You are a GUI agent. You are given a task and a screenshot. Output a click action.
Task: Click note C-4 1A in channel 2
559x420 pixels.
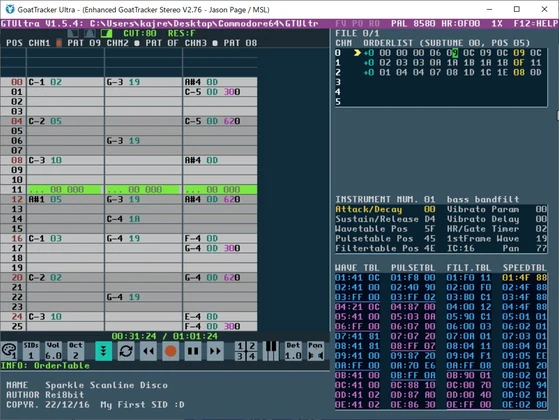pyautogui.click(x=123, y=219)
